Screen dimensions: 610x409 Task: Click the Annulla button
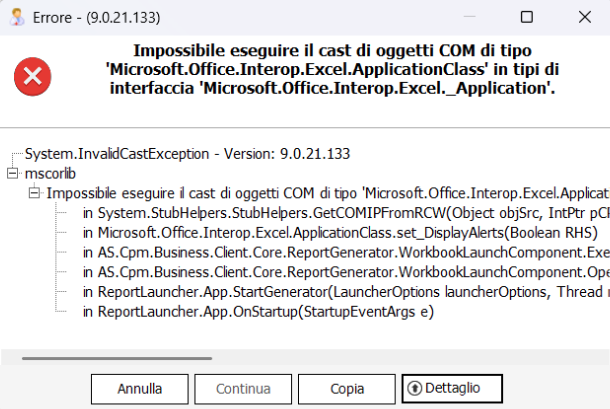[x=140, y=389]
